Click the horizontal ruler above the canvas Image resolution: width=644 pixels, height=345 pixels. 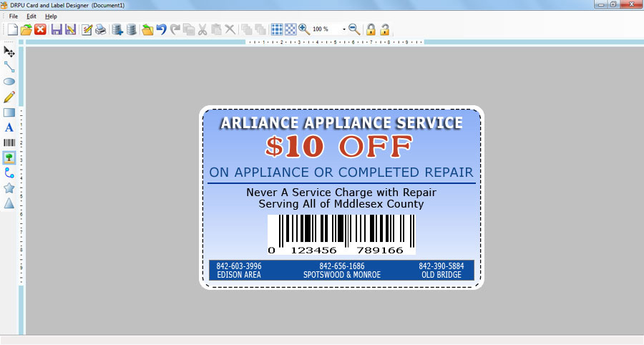pos(335,42)
